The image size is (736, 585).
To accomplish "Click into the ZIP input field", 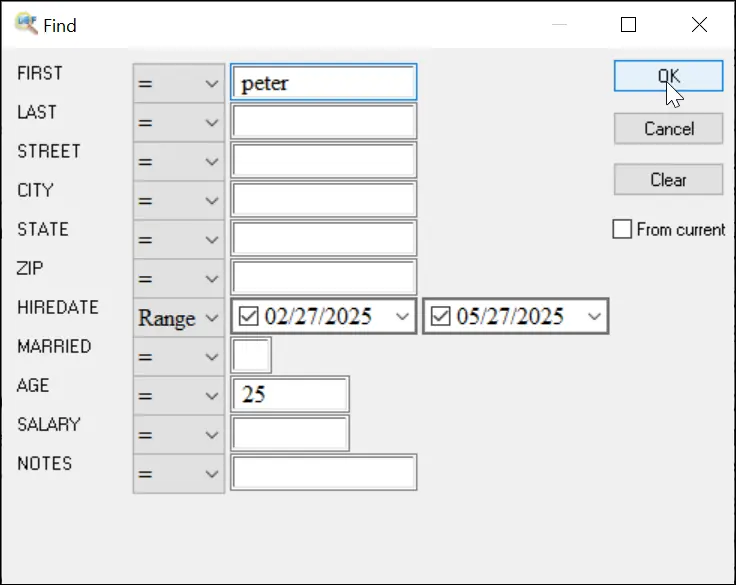I will 323,277.
